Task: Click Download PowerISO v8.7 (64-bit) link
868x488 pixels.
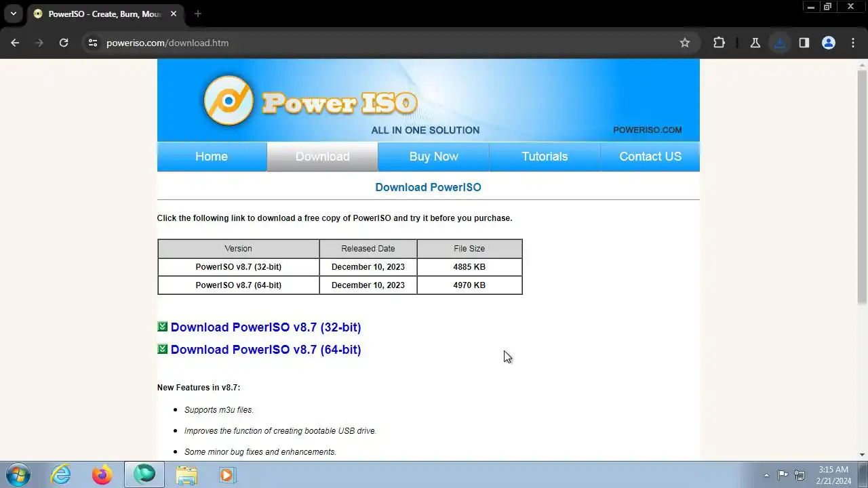Action: [266, 350]
